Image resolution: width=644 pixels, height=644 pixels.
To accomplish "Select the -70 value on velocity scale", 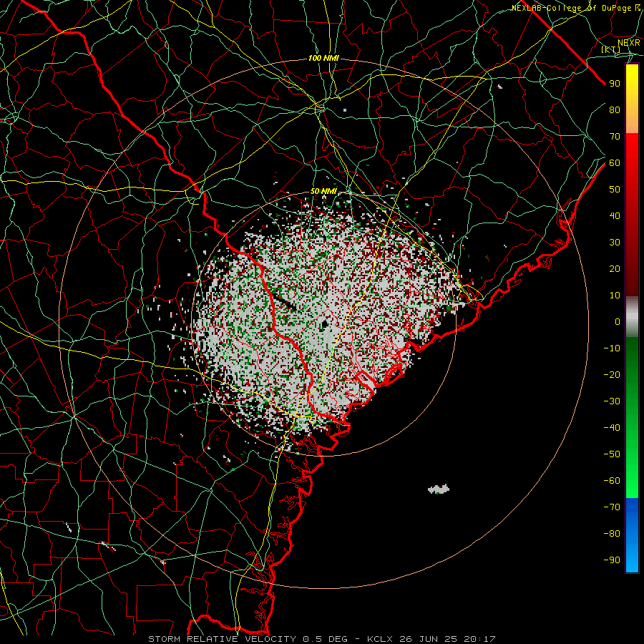I will click(x=612, y=507).
